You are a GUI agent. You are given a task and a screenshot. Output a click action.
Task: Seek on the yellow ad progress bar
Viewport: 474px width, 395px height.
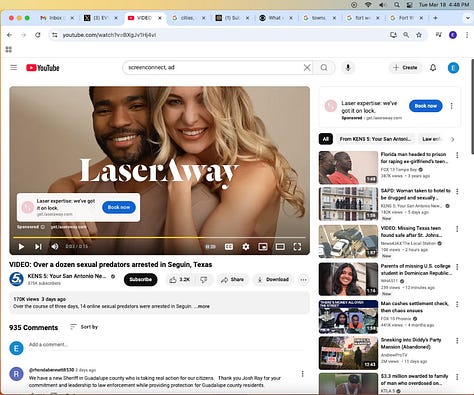point(159,237)
